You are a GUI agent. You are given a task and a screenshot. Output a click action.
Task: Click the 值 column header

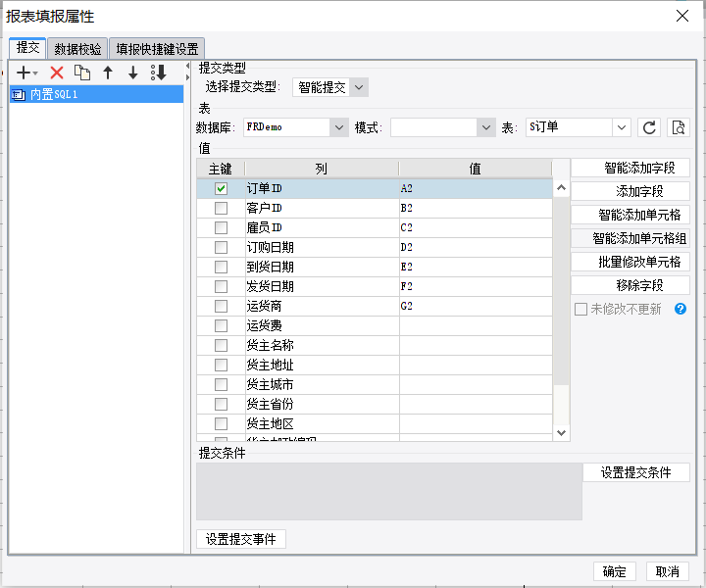pyautogui.click(x=475, y=169)
